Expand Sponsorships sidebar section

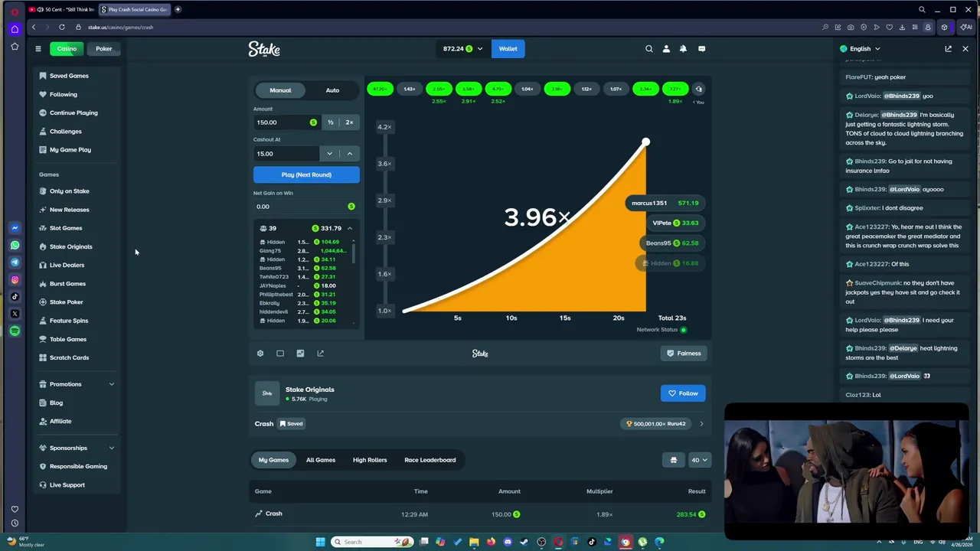(x=77, y=448)
